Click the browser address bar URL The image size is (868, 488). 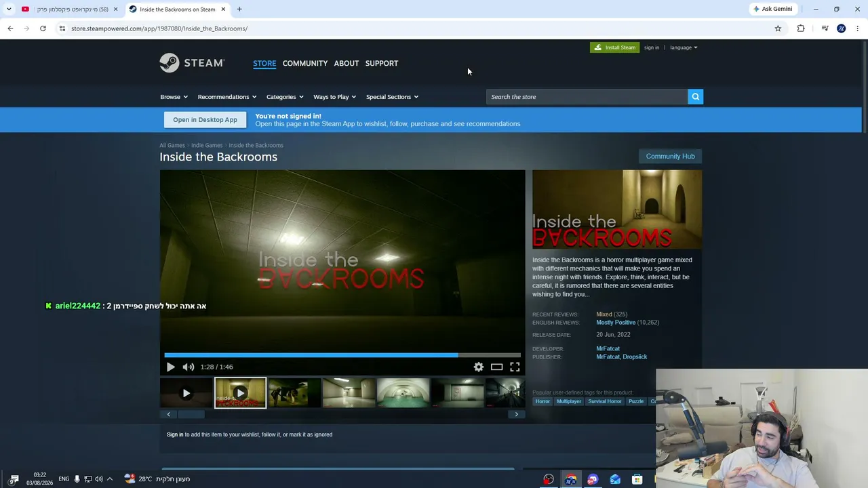pos(159,28)
